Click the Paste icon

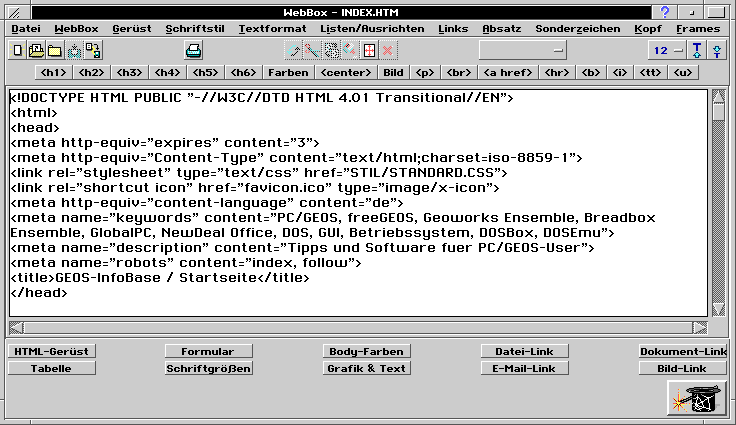tap(350, 50)
